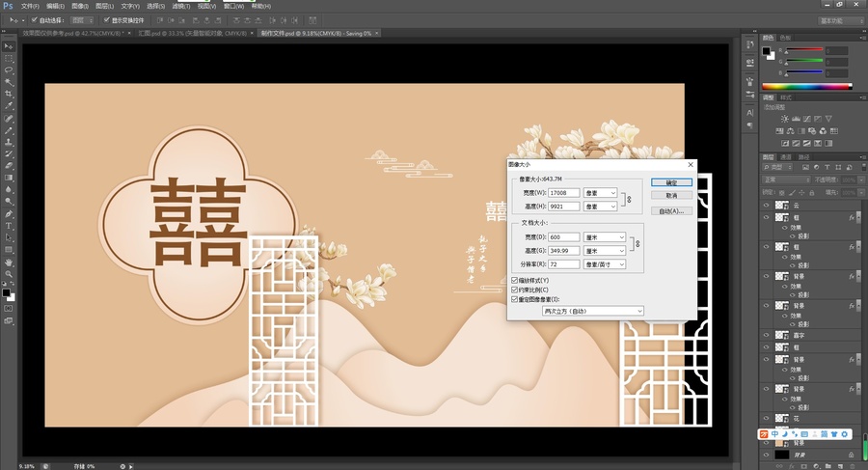The height and width of the screenshot is (470, 868).
Task: Click 取消 in the image size dialog
Action: (671, 196)
